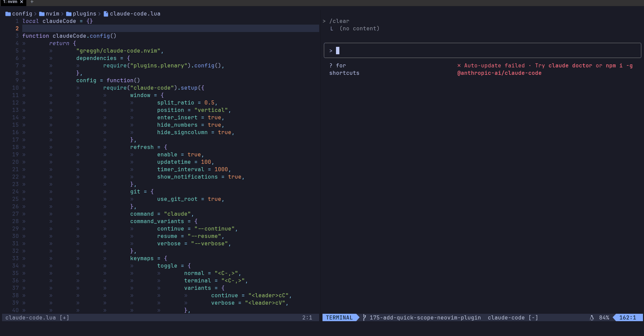
Task: Click the plugins folder icon in breadcrumb
Action: coord(69,14)
